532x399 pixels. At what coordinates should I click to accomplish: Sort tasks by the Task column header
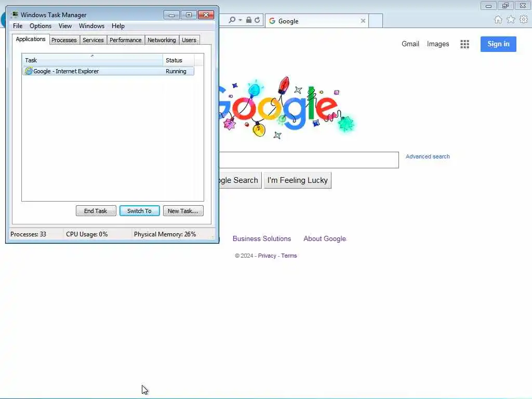(92, 60)
